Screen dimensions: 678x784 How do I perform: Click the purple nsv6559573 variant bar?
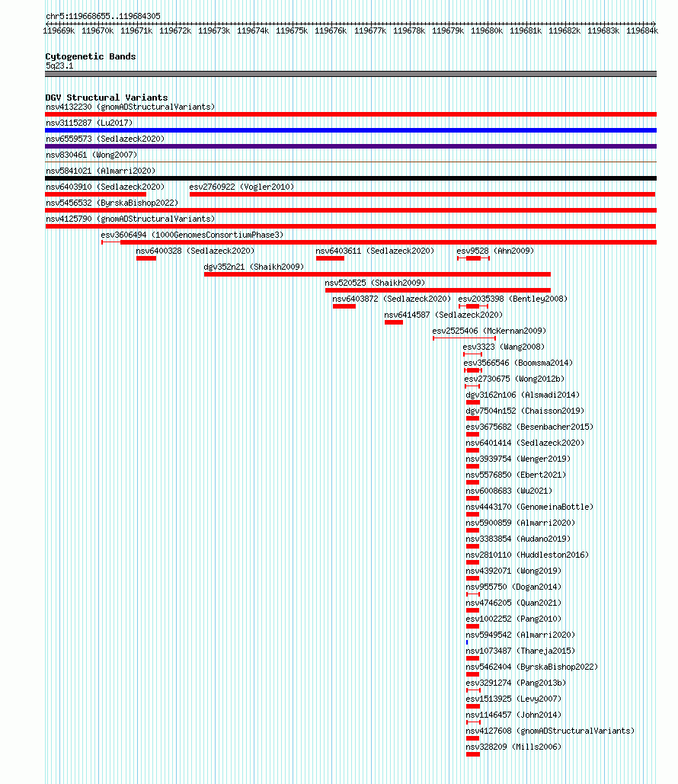pyautogui.click(x=350, y=146)
